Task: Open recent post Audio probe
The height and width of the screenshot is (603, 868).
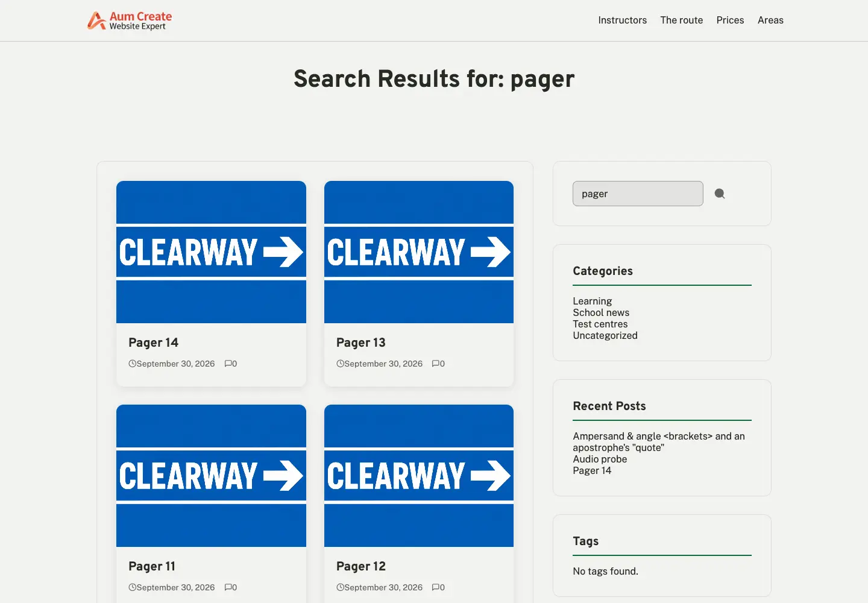Action: (x=600, y=459)
